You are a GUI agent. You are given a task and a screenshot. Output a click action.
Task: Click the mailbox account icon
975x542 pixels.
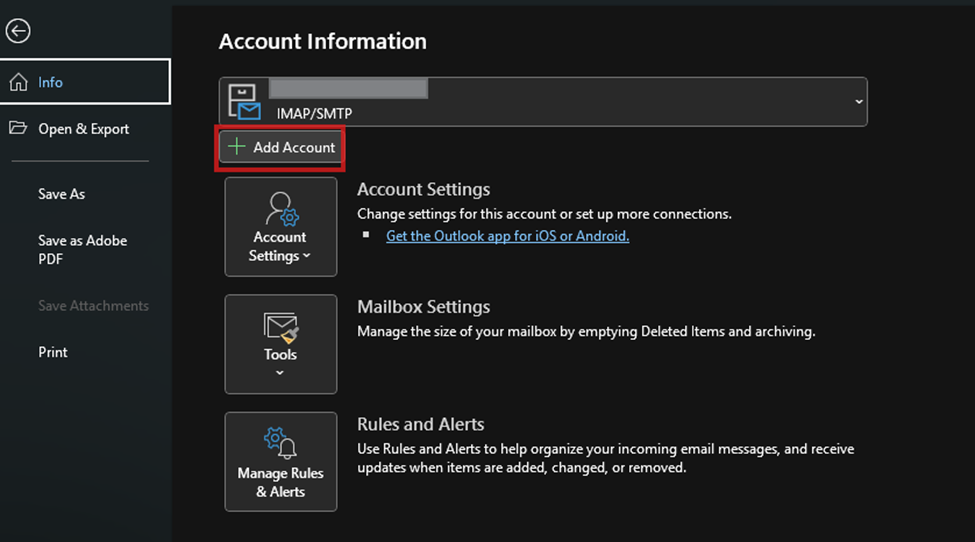tap(244, 102)
